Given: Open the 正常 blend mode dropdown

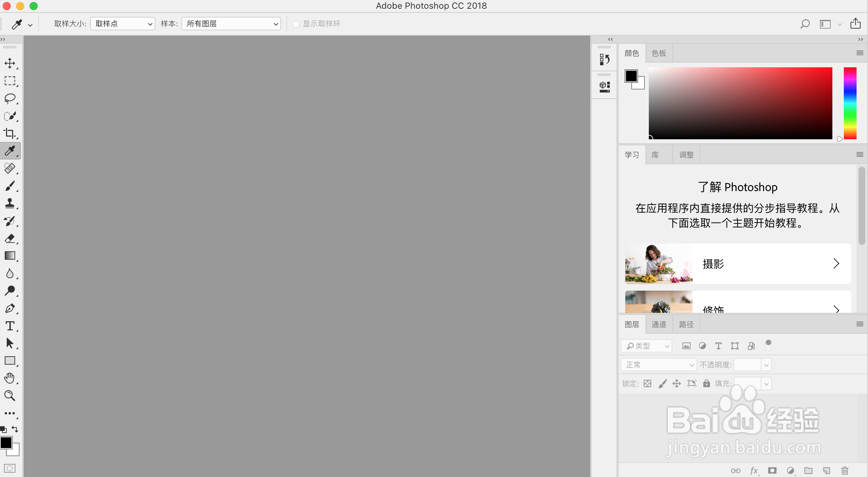Looking at the screenshot, I should (659, 365).
